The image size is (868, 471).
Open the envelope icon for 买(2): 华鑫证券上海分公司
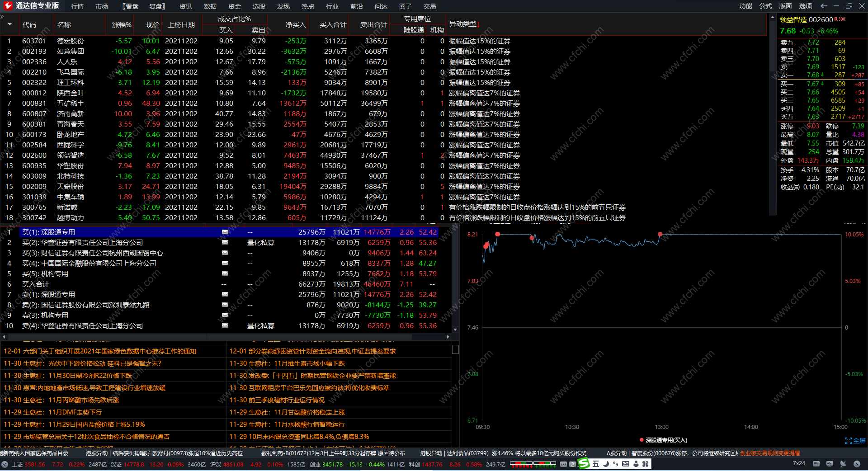pos(225,242)
